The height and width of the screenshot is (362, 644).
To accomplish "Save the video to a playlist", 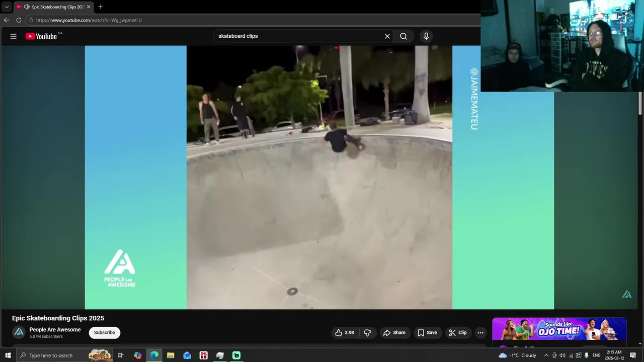I will (x=427, y=332).
